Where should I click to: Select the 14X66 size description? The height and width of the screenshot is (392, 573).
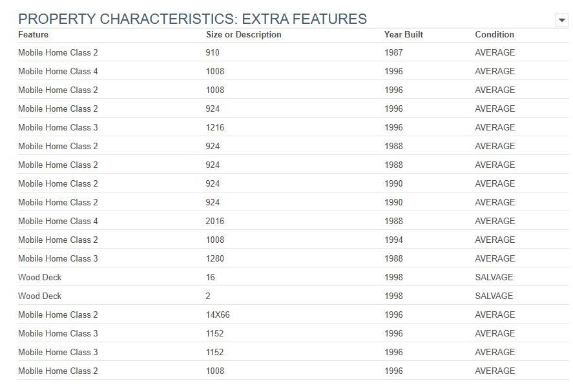point(218,315)
